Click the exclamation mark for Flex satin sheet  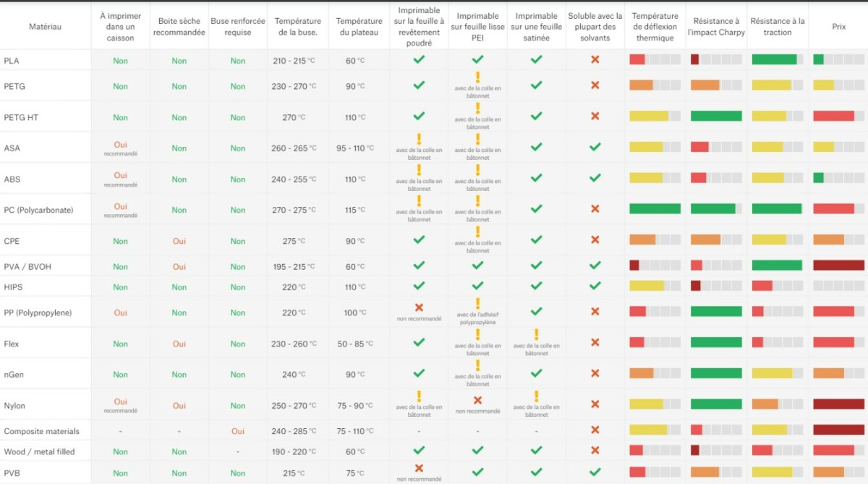(536, 334)
